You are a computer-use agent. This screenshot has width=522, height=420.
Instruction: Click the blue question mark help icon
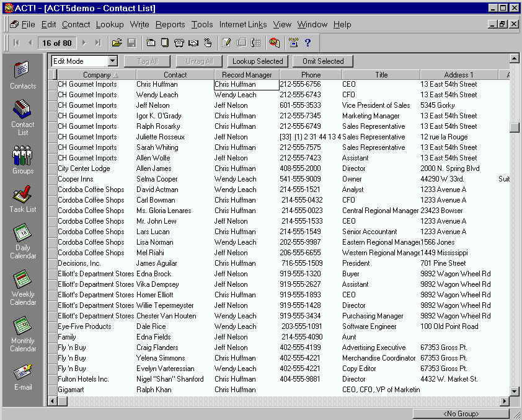(x=307, y=43)
